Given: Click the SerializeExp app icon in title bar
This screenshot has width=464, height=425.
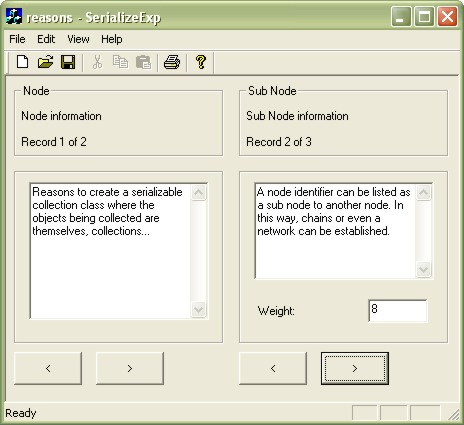Looking at the screenshot, I should (x=14, y=17).
